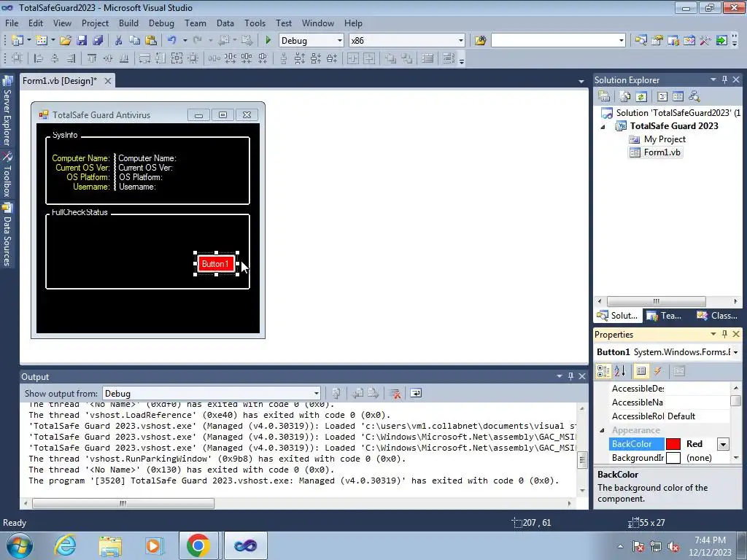Click the red BackColor swatch
This screenshot has height=560, width=747.
673,444
